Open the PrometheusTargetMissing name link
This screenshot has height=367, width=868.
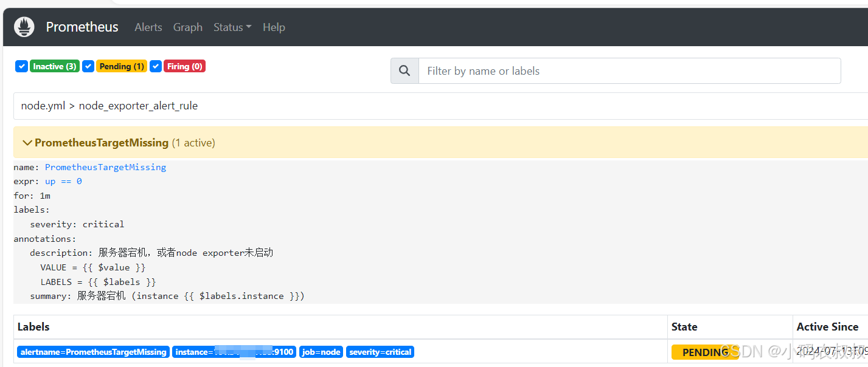[x=105, y=167]
